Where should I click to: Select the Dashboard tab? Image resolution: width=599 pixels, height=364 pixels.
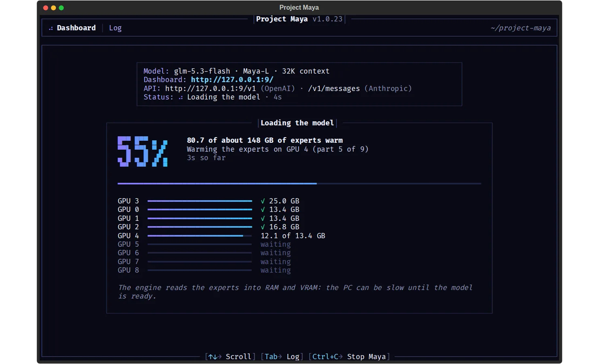pyautogui.click(x=76, y=28)
